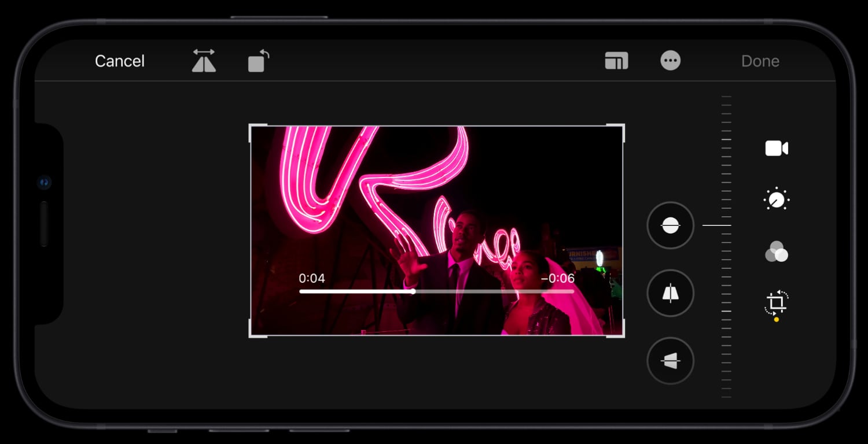This screenshot has height=444, width=868.
Task: Click the neon sign video preview
Action: pos(376,191)
